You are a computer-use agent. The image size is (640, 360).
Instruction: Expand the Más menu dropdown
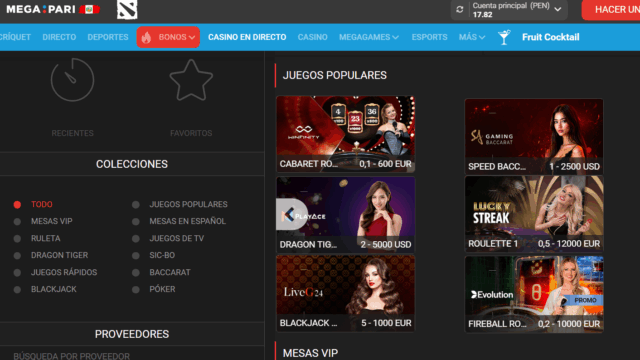click(x=472, y=37)
